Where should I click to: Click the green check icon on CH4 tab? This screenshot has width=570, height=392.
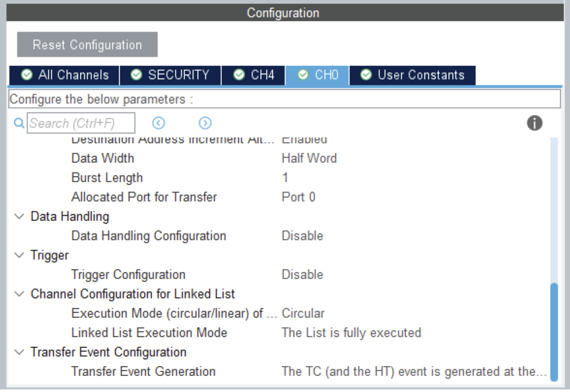point(239,75)
